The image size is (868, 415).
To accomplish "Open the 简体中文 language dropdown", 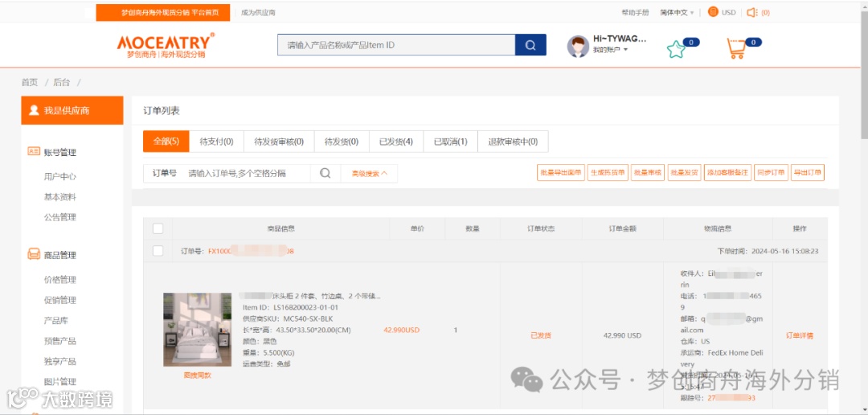I will pos(677,12).
